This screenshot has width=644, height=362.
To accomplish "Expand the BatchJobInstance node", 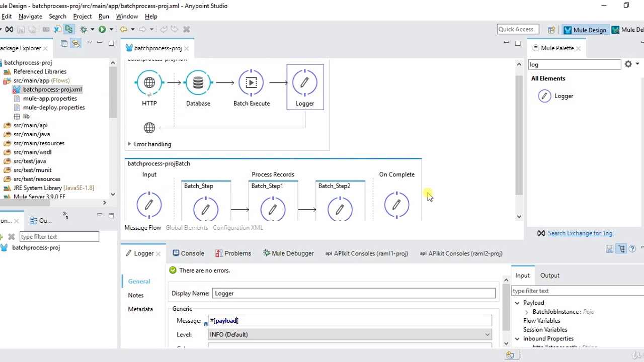I will pos(527,312).
